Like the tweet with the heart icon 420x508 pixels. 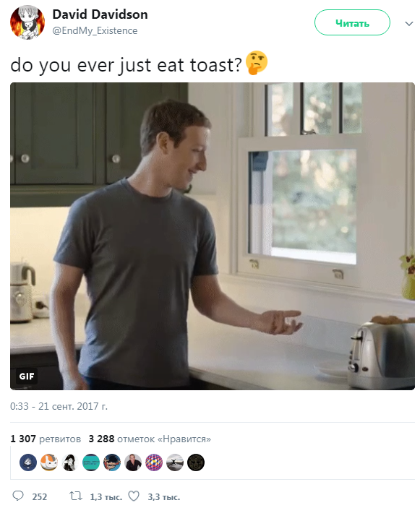coord(134,496)
